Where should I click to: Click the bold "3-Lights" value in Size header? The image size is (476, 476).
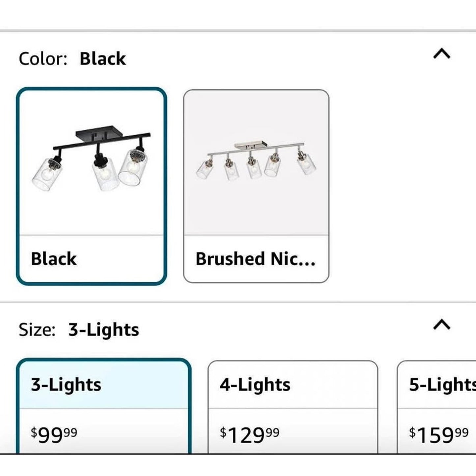103,330
